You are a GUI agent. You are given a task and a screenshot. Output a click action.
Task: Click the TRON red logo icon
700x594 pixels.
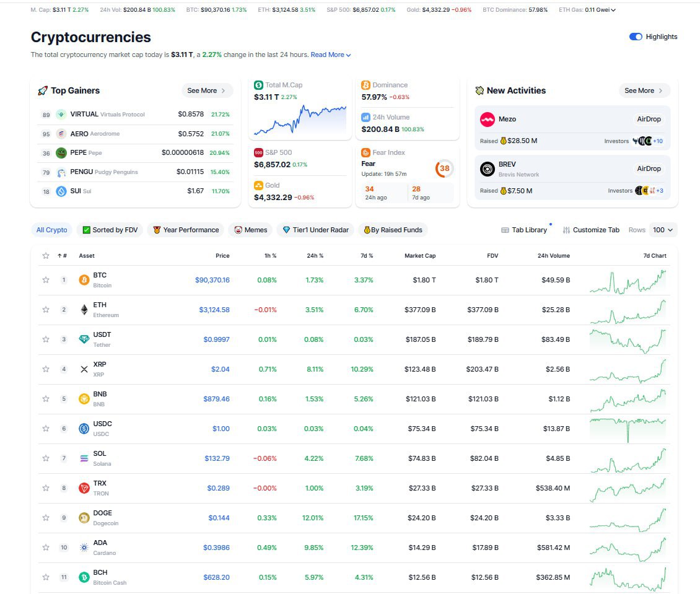tap(84, 488)
